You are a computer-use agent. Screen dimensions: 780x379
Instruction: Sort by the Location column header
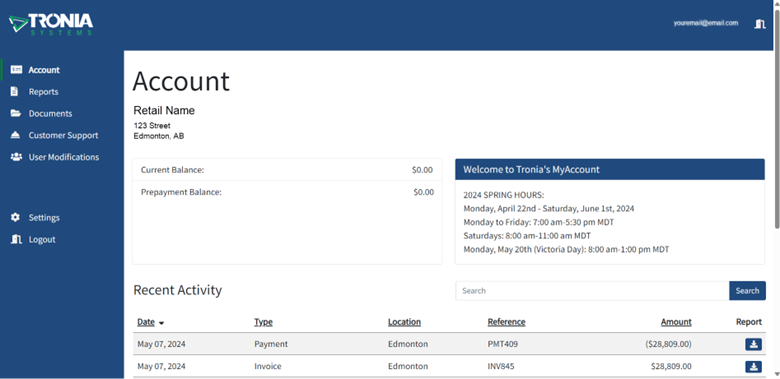coord(404,322)
